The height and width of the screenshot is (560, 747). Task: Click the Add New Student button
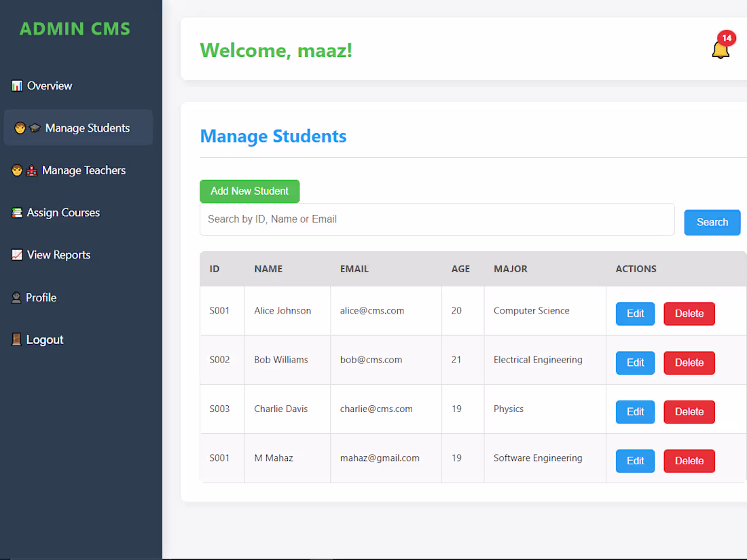click(249, 191)
